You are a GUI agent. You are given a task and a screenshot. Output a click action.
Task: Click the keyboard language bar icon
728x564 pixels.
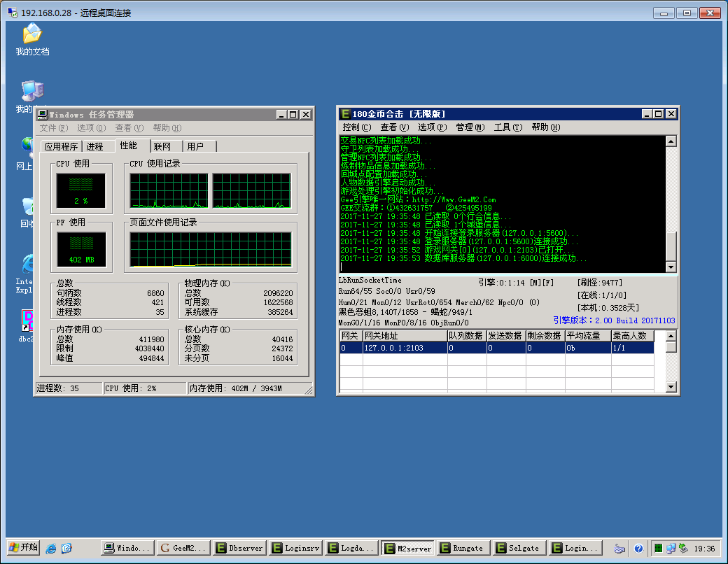(x=619, y=549)
